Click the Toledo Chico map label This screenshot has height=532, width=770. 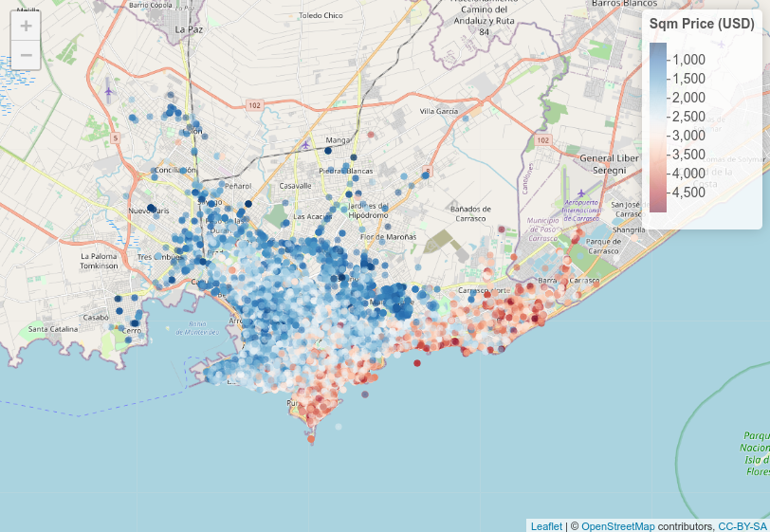(321, 15)
